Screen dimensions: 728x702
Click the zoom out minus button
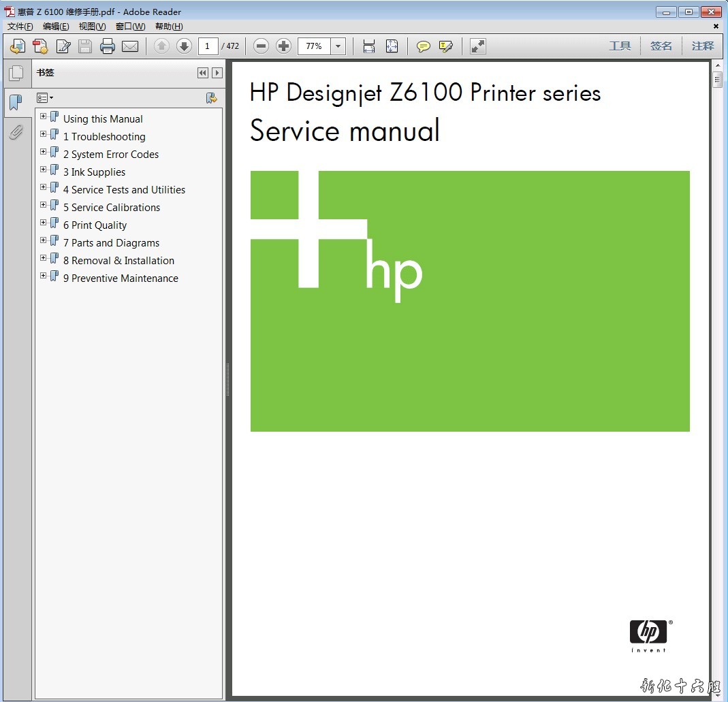click(261, 46)
